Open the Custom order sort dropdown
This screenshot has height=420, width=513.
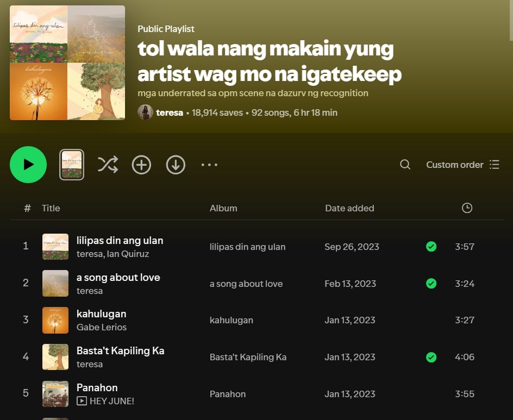point(462,165)
